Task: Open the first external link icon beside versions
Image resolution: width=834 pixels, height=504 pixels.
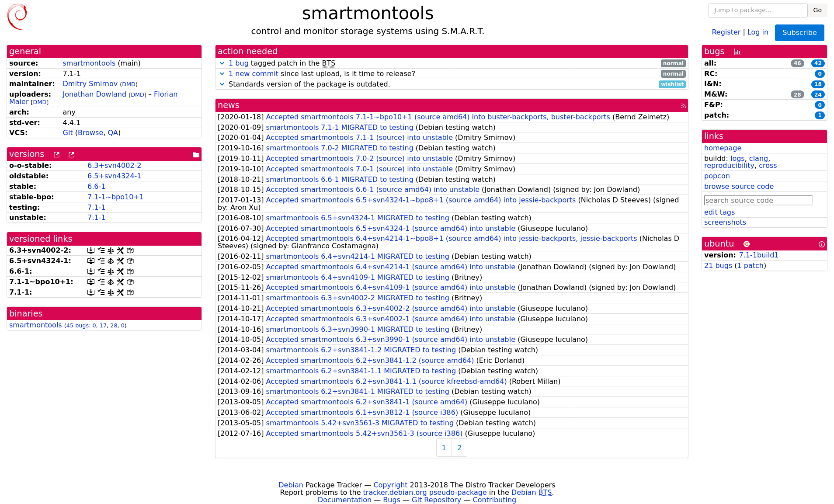Action: coord(56,155)
